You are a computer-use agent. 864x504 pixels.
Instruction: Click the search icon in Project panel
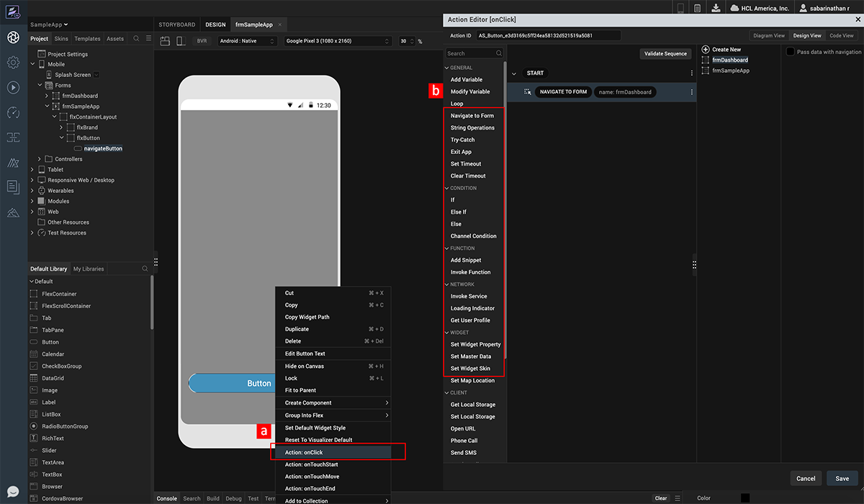coord(136,39)
